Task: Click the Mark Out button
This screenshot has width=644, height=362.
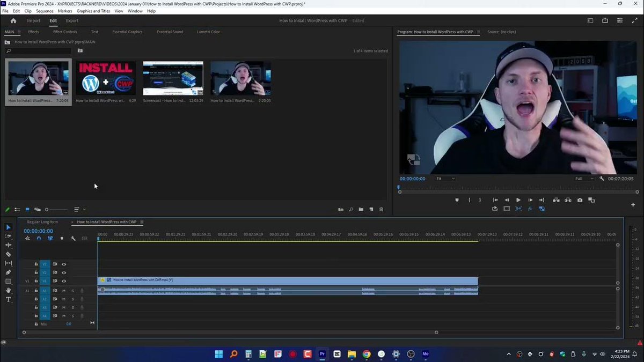Action: (480, 200)
